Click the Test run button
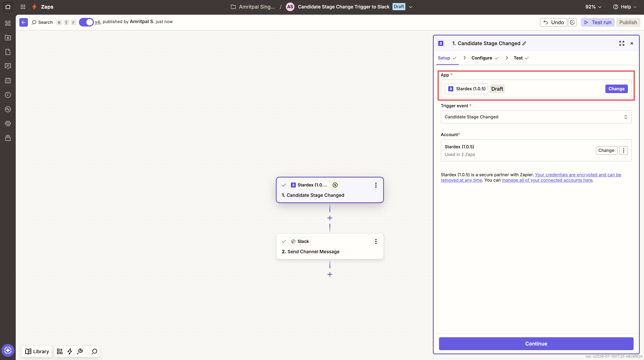 (597, 22)
